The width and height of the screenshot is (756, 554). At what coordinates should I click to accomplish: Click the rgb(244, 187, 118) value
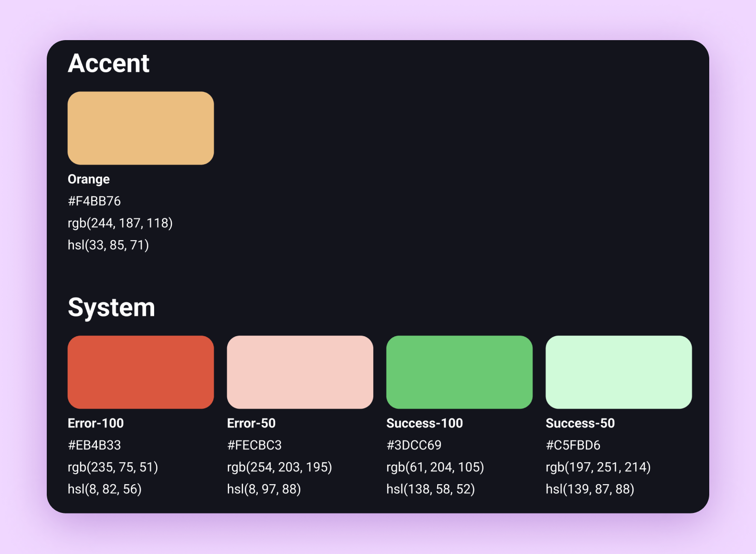click(x=120, y=223)
